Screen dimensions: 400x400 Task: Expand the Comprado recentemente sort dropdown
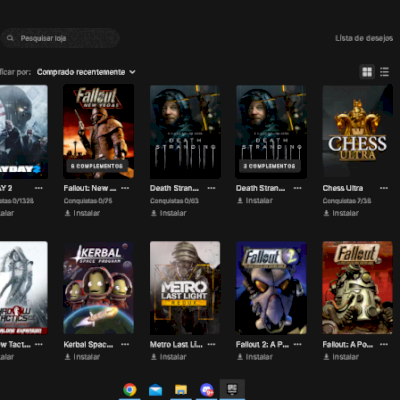86,72
